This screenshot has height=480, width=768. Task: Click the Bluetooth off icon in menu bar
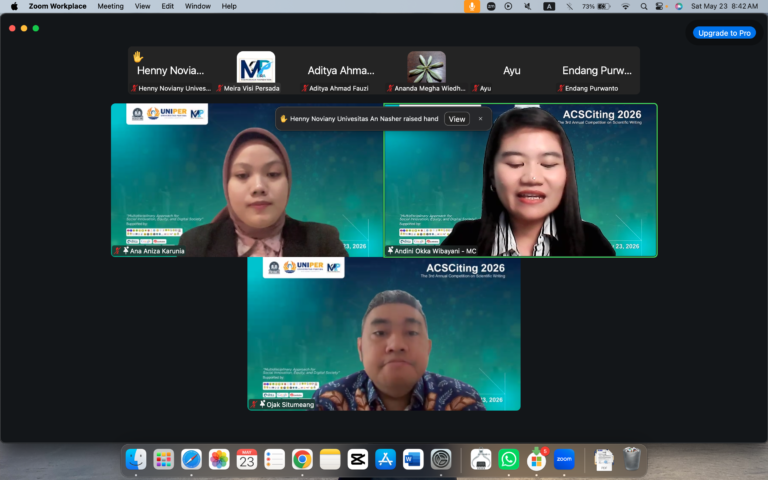pyautogui.click(x=569, y=6)
